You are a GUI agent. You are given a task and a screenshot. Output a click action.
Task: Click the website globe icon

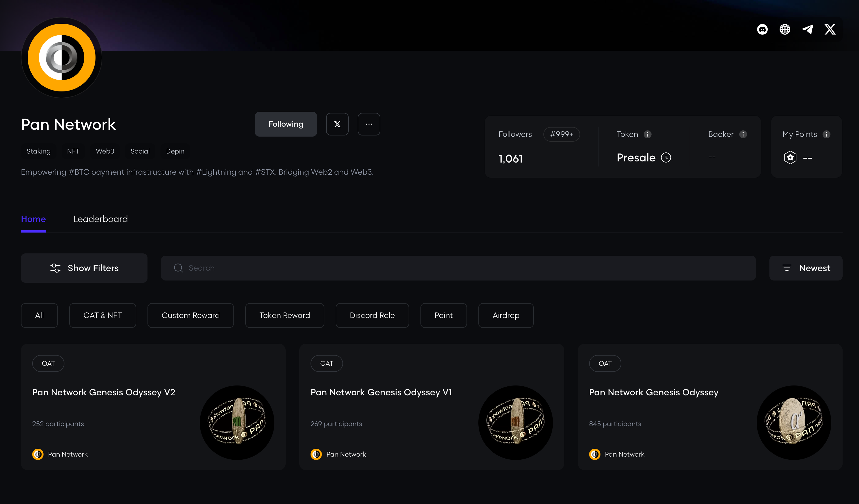pyautogui.click(x=785, y=30)
